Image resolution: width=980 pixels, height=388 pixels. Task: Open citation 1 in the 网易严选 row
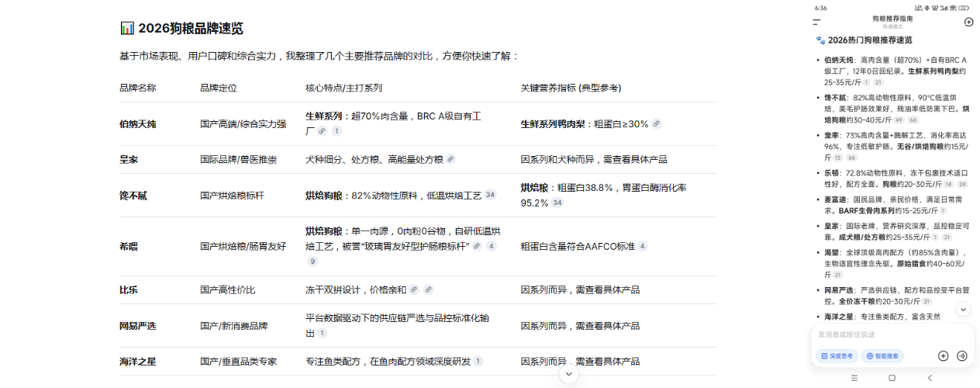pos(322,333)
